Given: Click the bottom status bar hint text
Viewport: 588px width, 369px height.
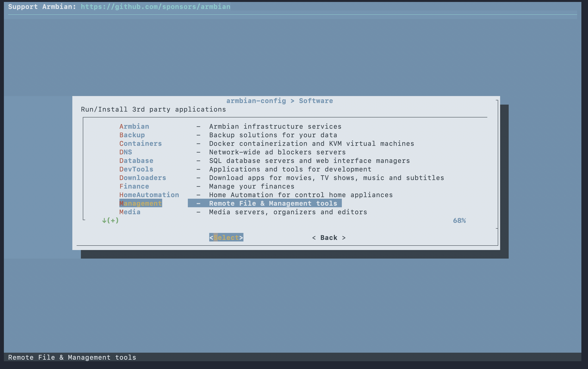Looking at the screenshot, I should [72, 357].
